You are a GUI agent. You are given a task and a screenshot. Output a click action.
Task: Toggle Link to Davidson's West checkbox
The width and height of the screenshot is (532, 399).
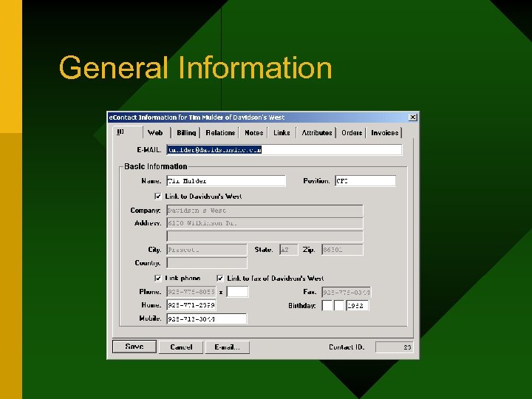pos(158,196)
